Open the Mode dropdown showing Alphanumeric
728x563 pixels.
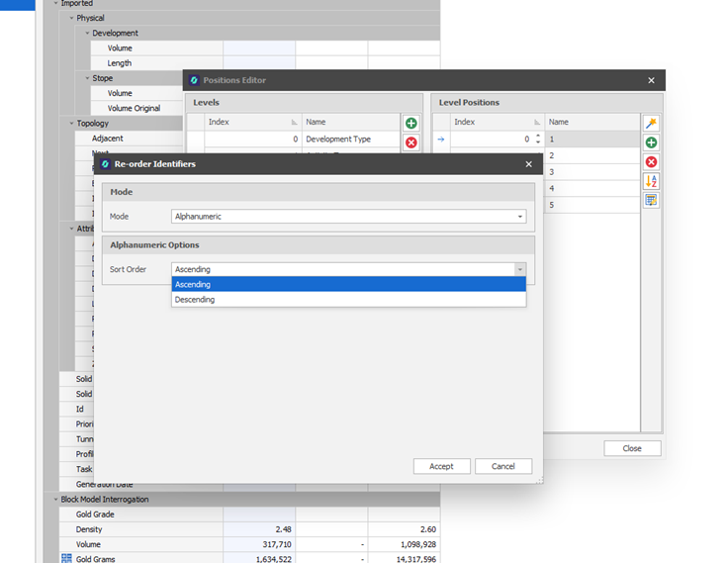coord(519,216)
